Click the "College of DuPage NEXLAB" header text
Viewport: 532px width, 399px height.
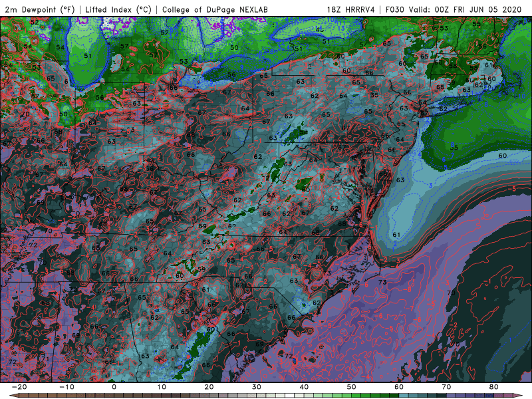[215, 9]
